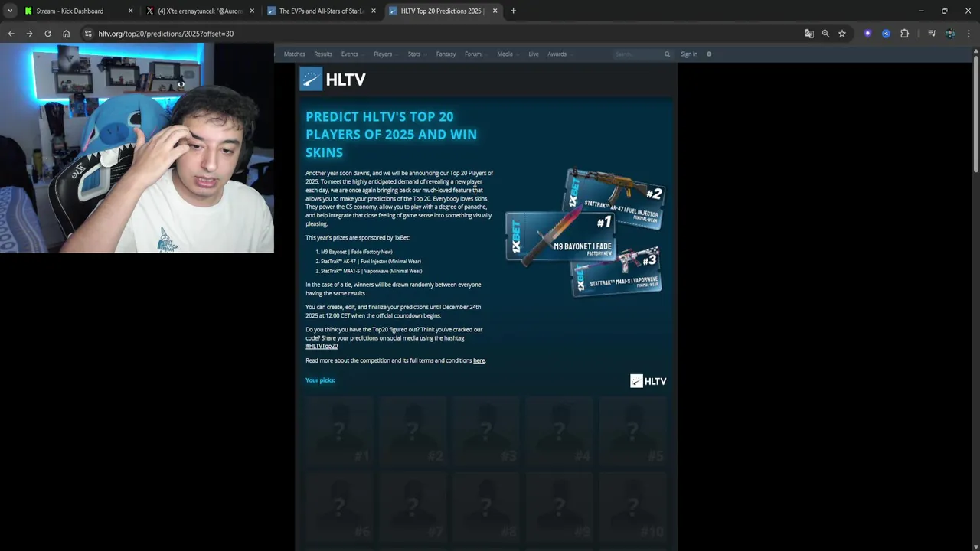This screenshot has width=980, height=551.
Task: Close the HLTV Top 20 Predictions tab
Action: (495, 11)
